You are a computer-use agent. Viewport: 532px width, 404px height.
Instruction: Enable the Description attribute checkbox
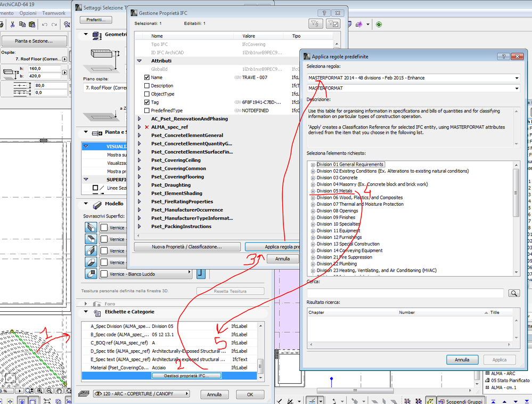[147, 86]
